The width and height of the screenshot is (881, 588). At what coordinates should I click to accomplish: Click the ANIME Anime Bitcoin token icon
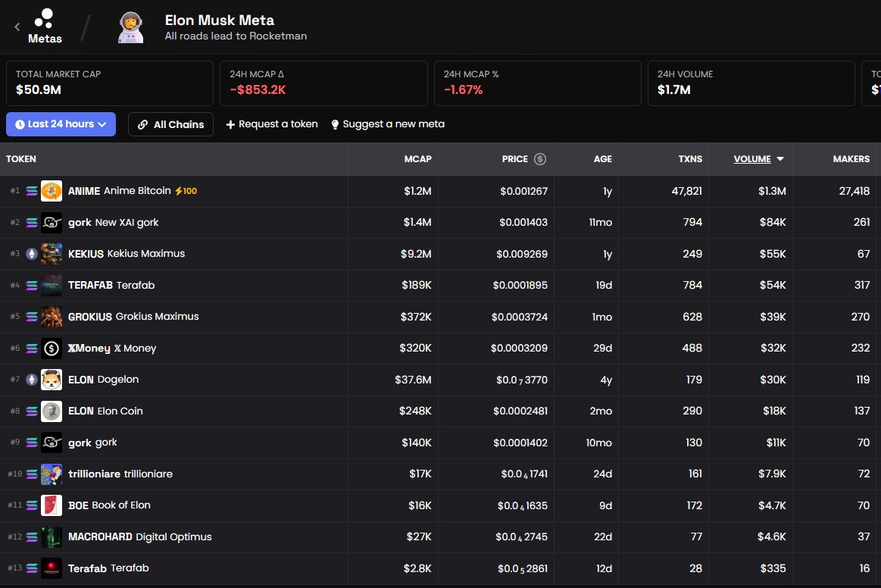coord(51,191)
